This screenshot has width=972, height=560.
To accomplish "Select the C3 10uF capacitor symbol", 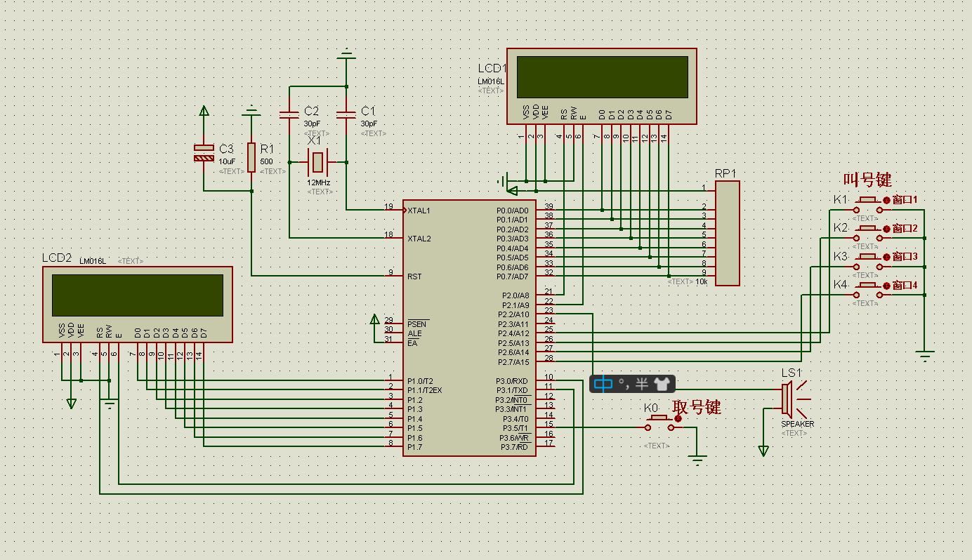I will [204, 153].
